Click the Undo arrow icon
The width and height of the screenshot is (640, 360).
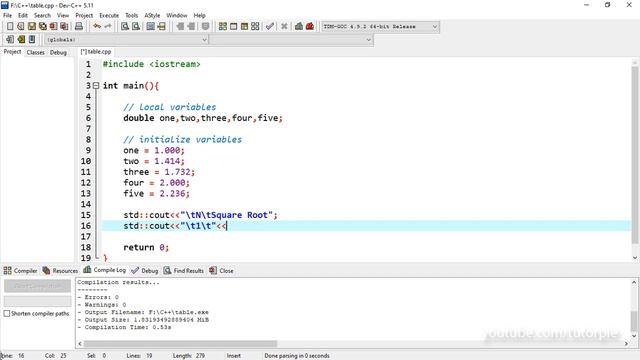pos(97,27)
